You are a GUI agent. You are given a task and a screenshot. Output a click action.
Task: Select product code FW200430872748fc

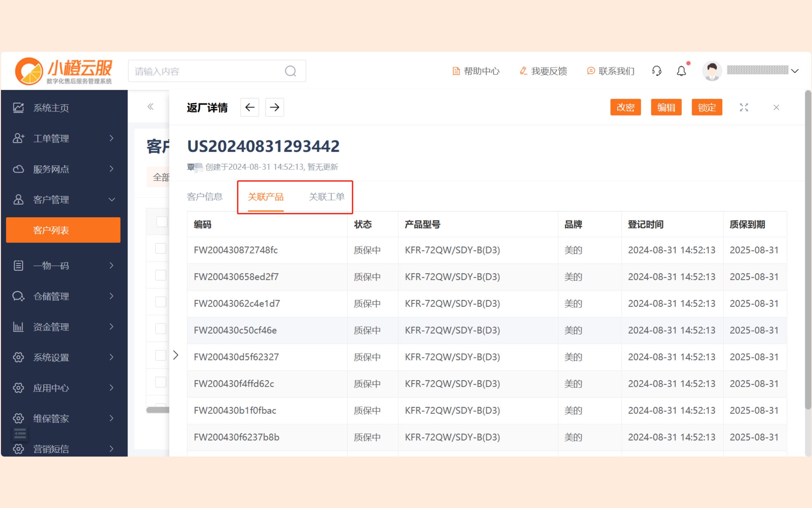click(236, 250)
